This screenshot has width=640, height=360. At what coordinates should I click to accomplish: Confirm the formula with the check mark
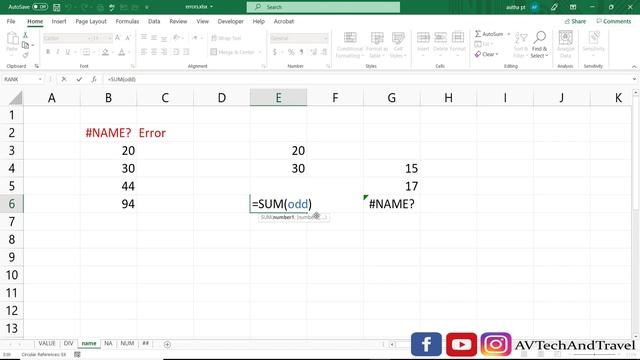[79, 79]
